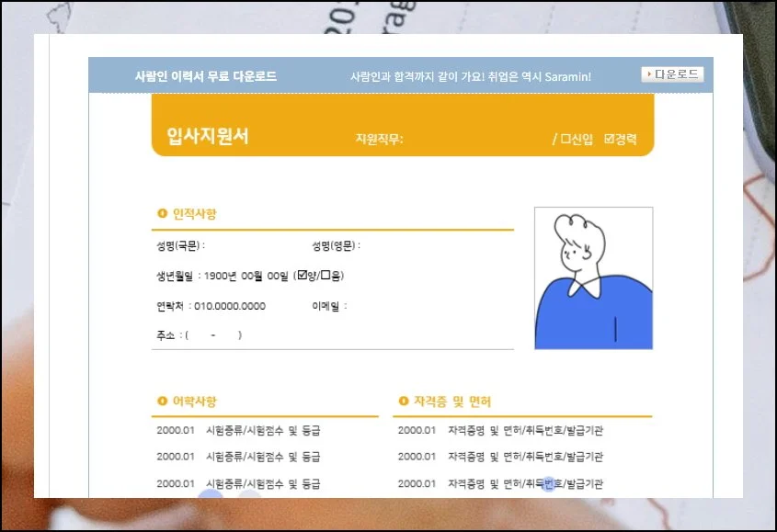Image resolution: width=777 pixels, height=532 pixels.
Task: Click the 다운로드 button
Action: (672, 74)
